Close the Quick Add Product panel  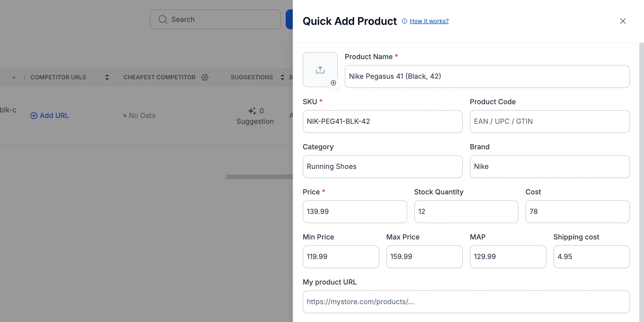[623, 21]
